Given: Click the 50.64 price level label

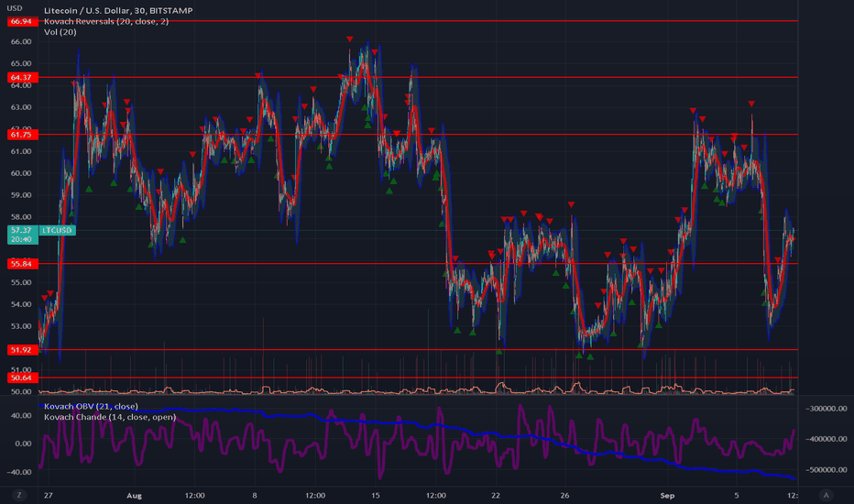Looking at the screenshot, I should [22, 378].
